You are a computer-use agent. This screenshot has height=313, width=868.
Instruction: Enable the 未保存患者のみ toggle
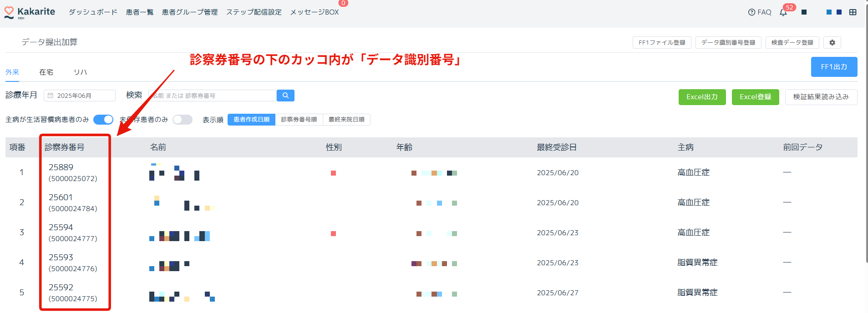182,120
